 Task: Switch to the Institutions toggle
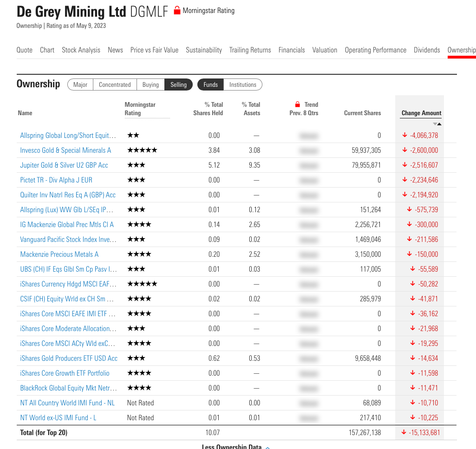pos(243,85)
